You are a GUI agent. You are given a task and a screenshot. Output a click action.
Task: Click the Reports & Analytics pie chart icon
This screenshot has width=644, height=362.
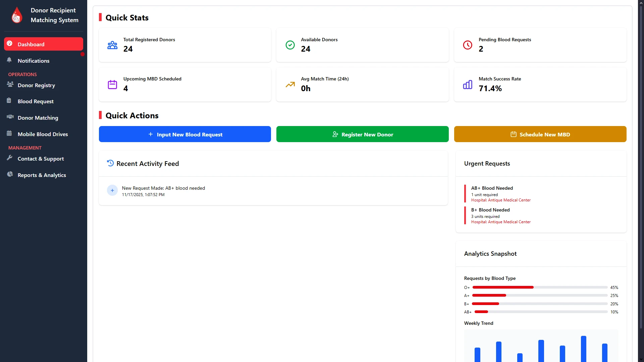pyautogui.click(x=10, y=174)
